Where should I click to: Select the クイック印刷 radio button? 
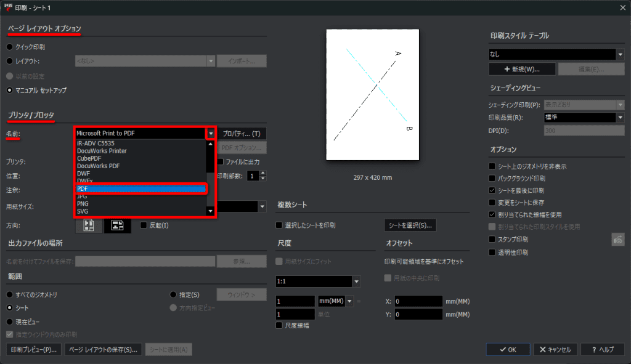point(9,47)
